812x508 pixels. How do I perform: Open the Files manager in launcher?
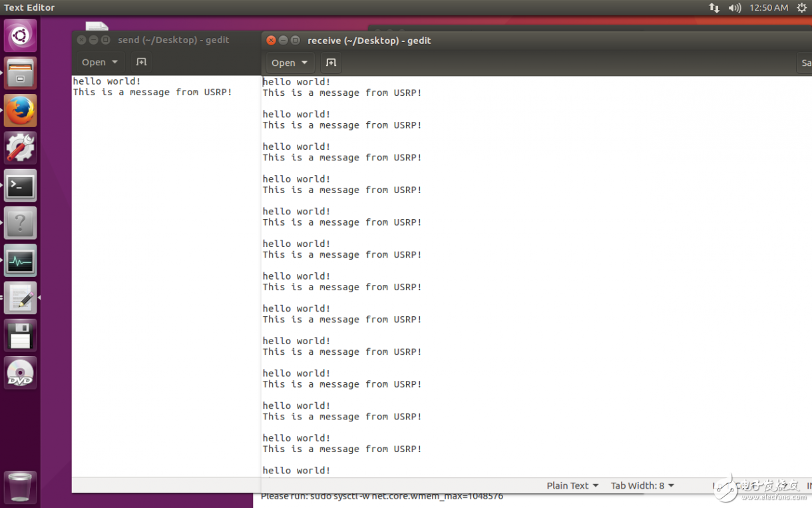20,73
